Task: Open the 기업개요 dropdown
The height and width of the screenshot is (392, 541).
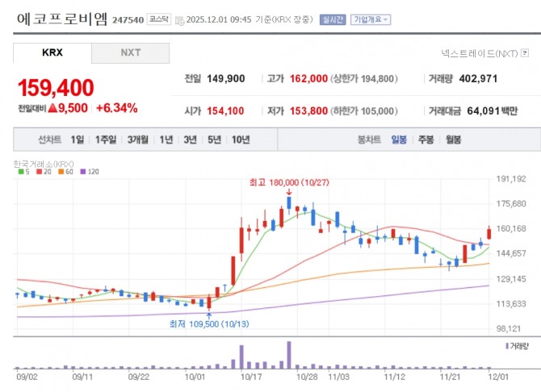Action: pyautogui.click(x=371, y=19)
